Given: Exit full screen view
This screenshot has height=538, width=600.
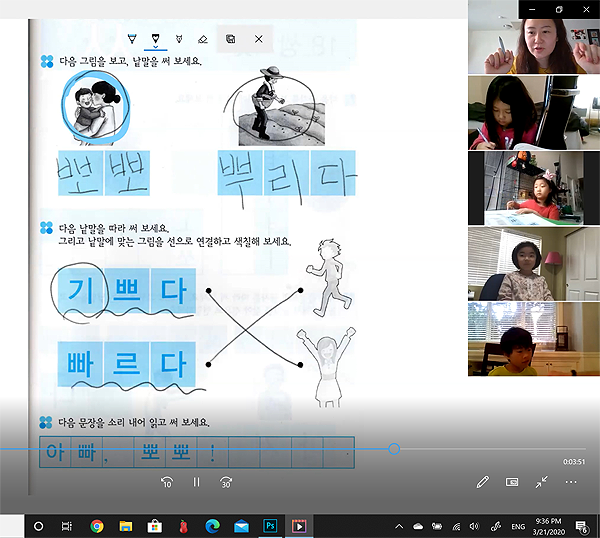Looking at the screenshot, I should click(x=541, y=482).
